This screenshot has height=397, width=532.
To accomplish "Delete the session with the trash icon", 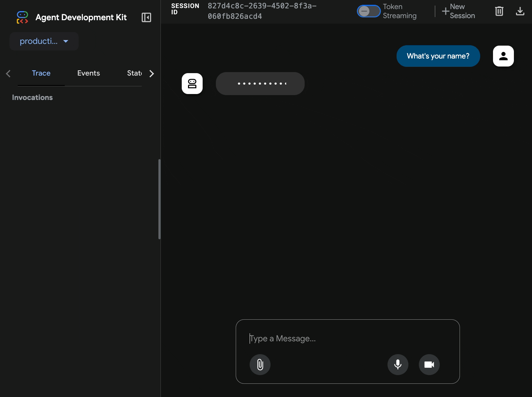I will click(x=499, y=11).
